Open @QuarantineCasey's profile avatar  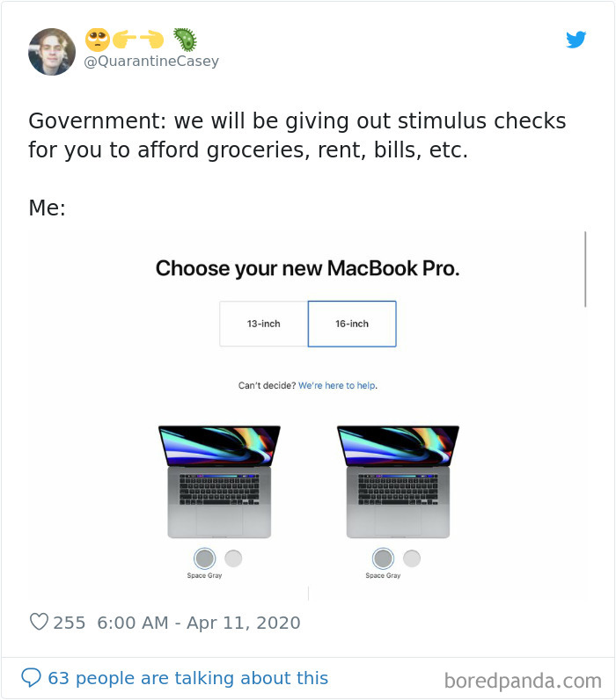pyautogui.click(x=52, y=52)
